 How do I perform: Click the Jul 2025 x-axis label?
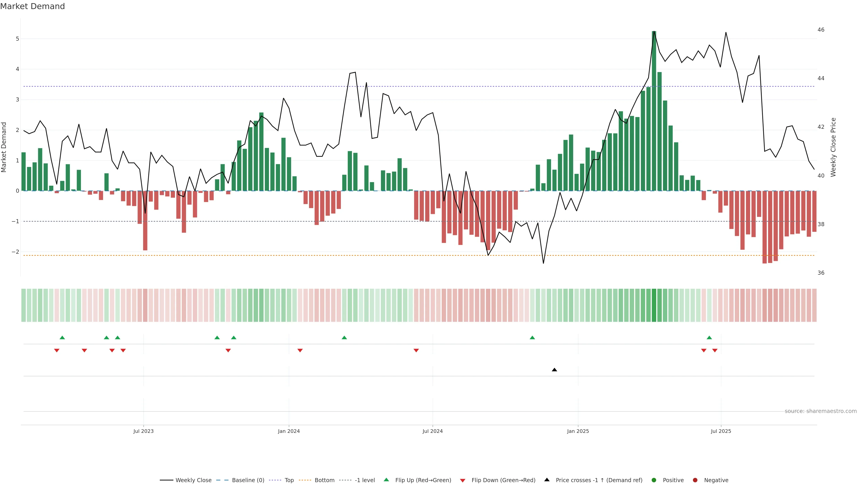point(721,431)
